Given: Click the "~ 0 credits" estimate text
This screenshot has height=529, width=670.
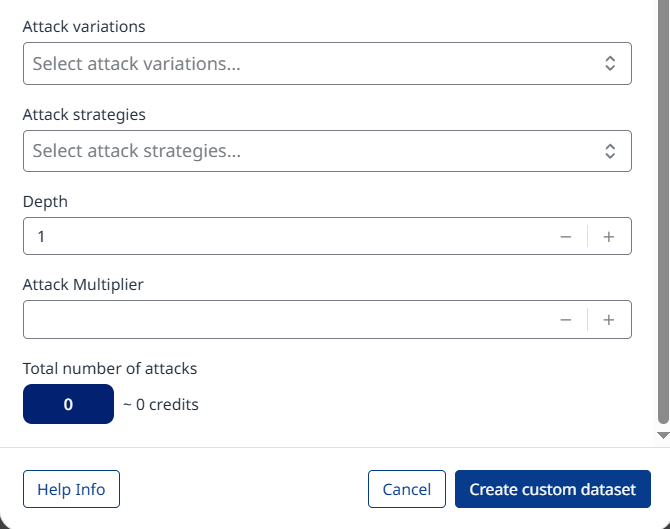Looking at the screenshot, I should pyautogui.click(x=161, y=405).
